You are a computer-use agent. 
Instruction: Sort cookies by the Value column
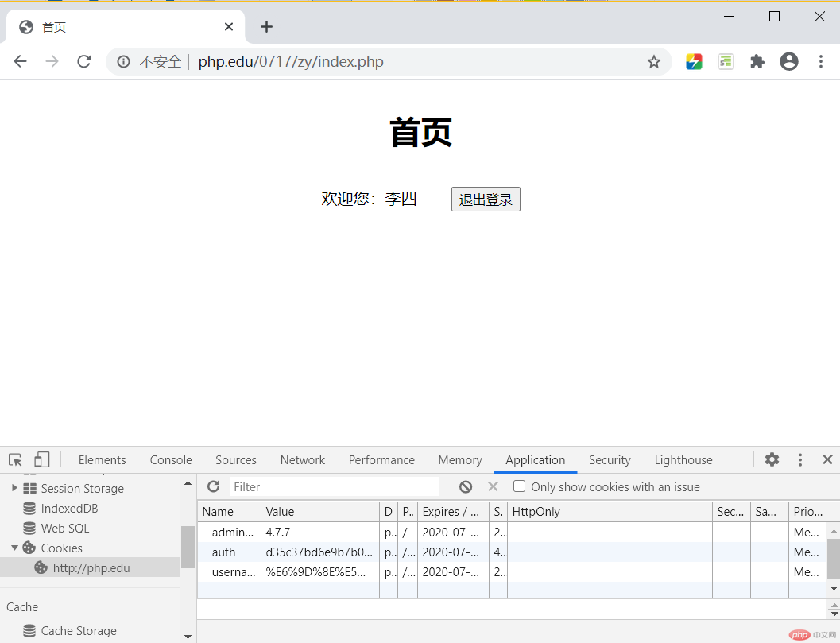tap(319, 512)
